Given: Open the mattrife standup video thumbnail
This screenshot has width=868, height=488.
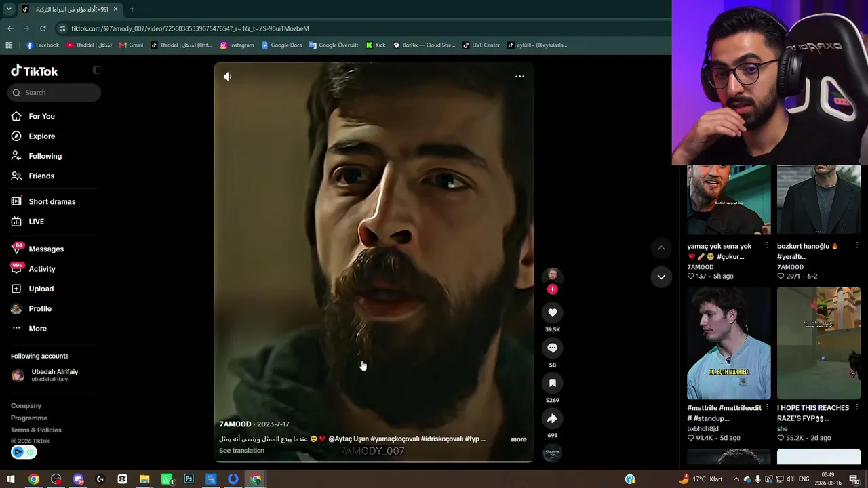Looking at the screenshot, I should point(729,343).
